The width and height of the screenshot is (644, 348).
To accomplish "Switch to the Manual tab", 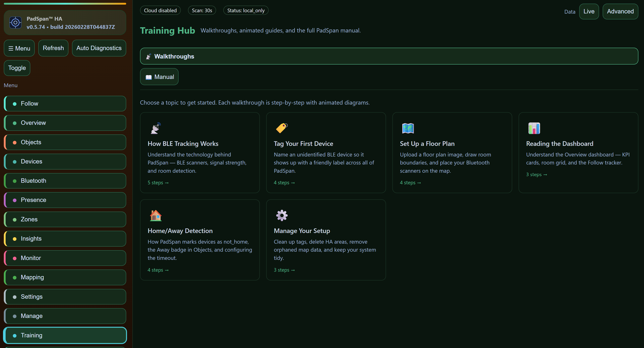I will click(159, 77).
